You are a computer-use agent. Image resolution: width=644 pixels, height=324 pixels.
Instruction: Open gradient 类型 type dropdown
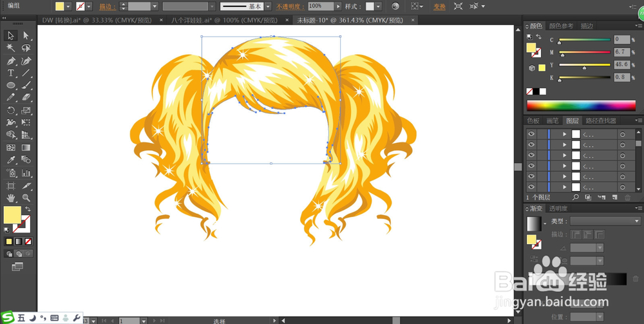click(x=605, y=221)
